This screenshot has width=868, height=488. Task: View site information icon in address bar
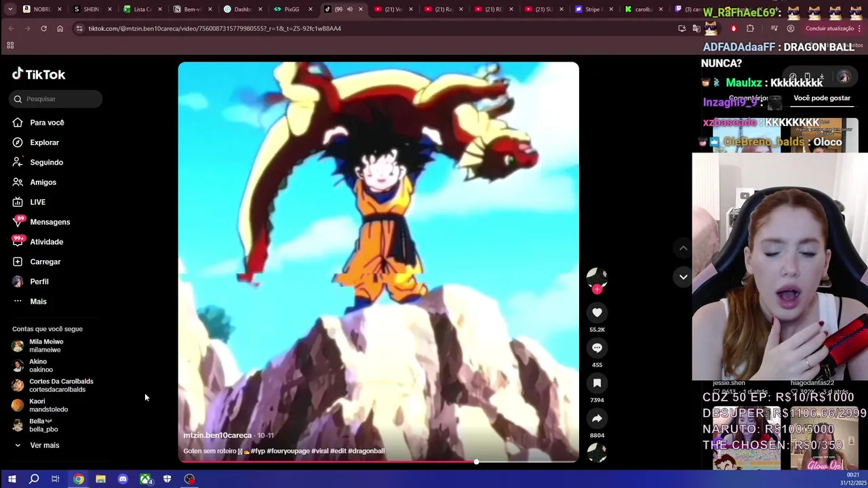click(79, 28)
